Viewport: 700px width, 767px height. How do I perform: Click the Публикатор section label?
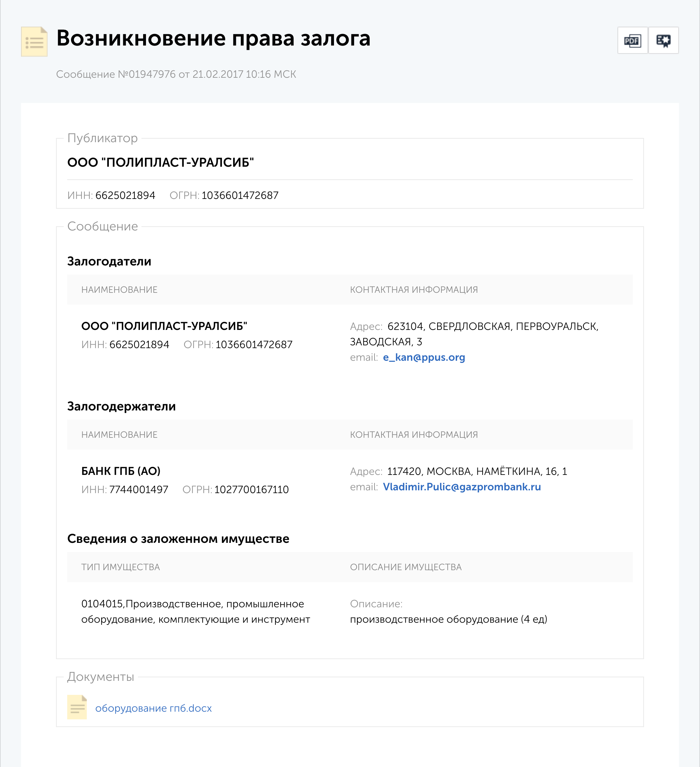coord(102,138)
